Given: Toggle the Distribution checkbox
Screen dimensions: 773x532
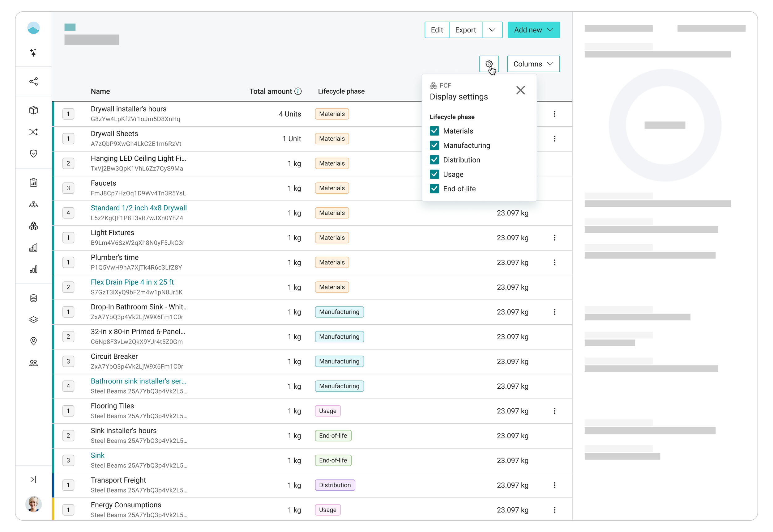Looking at the screenshot, I should 434,160.
